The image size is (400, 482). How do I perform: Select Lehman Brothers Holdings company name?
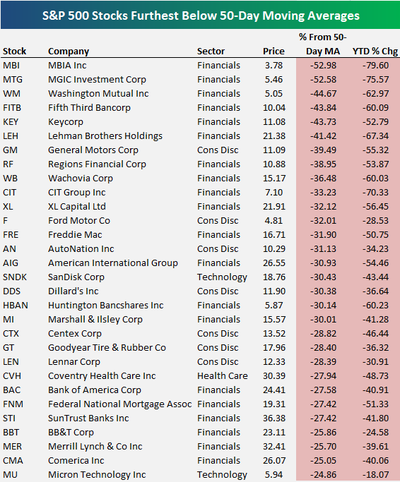[105, 136]
